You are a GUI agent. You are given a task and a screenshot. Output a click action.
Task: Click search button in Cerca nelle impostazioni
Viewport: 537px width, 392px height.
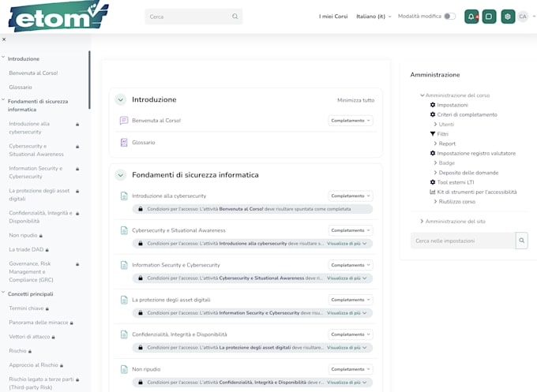tap(521, 241)
